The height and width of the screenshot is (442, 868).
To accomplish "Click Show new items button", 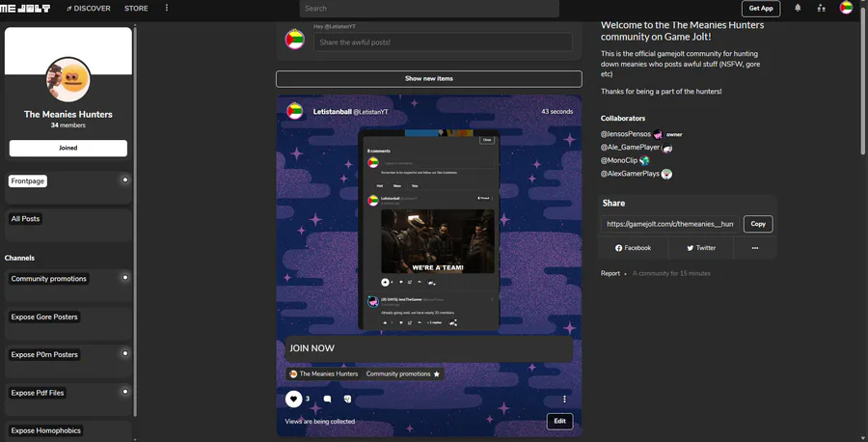I will [429, 78].
